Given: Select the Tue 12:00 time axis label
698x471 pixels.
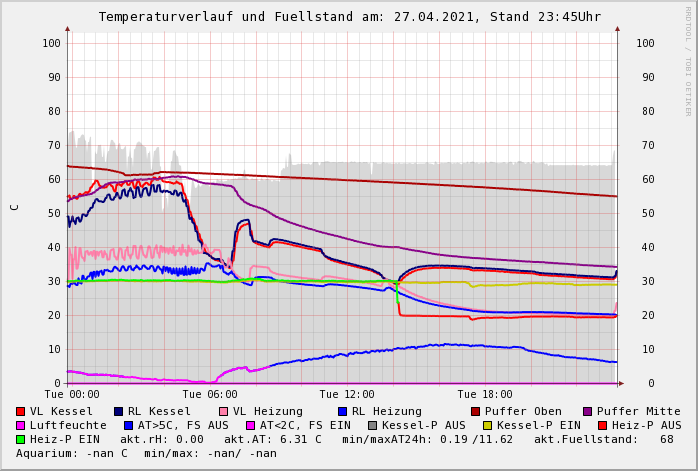Looking at the screenshot, I should [345, 395].
